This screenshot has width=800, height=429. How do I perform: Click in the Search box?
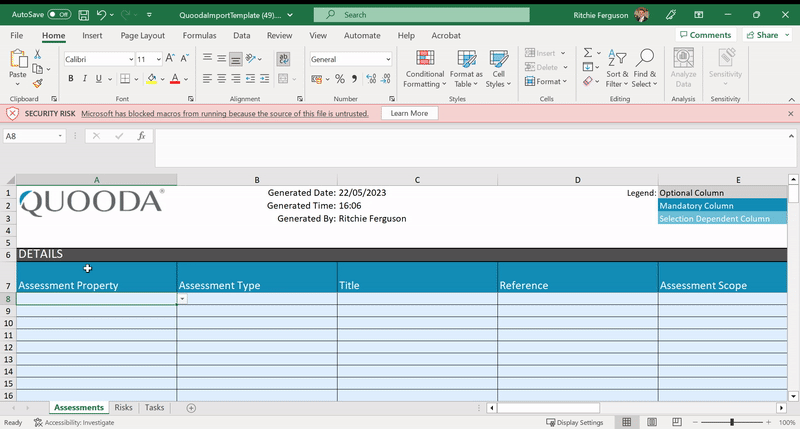[x=421, y=15]
